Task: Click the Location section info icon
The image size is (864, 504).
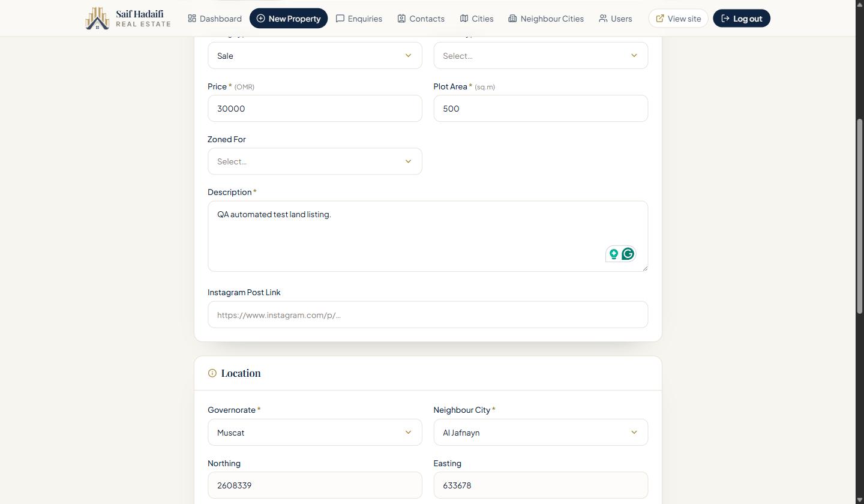Action: pos(212,373)
